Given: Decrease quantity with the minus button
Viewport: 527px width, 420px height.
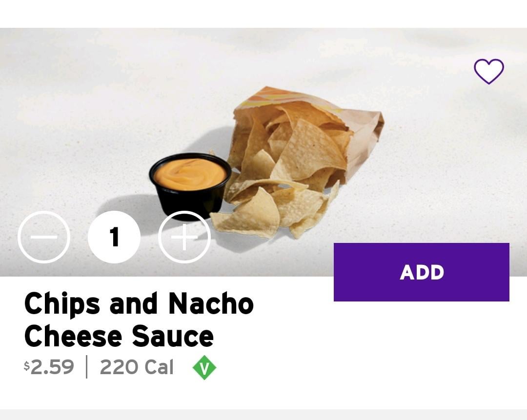Looking at the screenshot, I should [x=44, y=237].
